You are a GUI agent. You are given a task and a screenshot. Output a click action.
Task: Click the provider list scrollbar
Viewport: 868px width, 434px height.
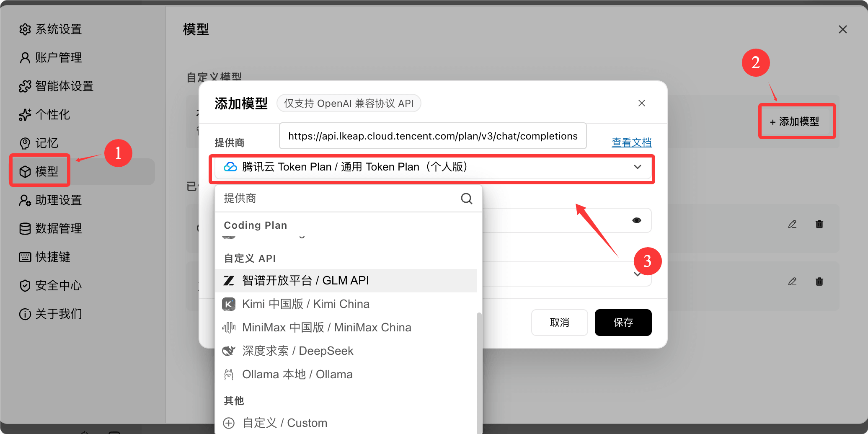point(479,373)
